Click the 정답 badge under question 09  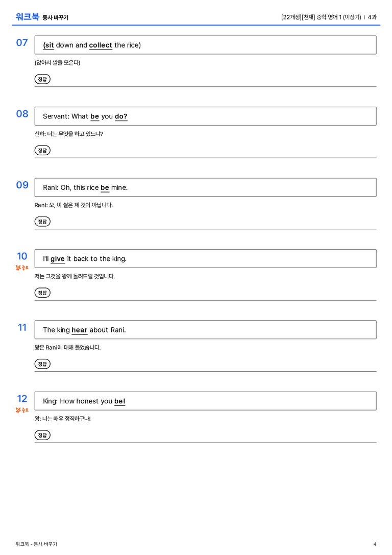[42, 221]
